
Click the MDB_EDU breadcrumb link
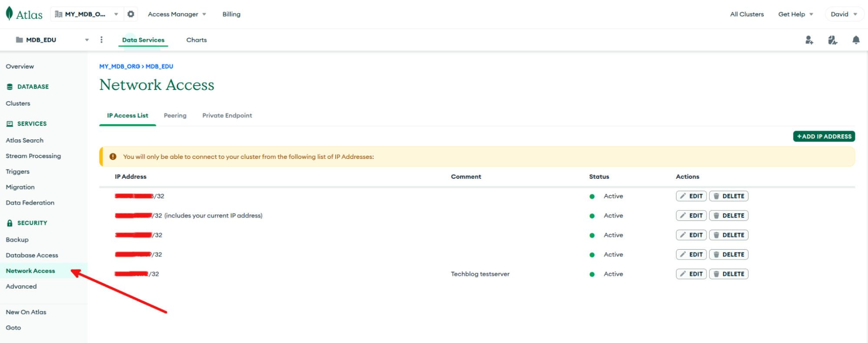tap(159, 66)
